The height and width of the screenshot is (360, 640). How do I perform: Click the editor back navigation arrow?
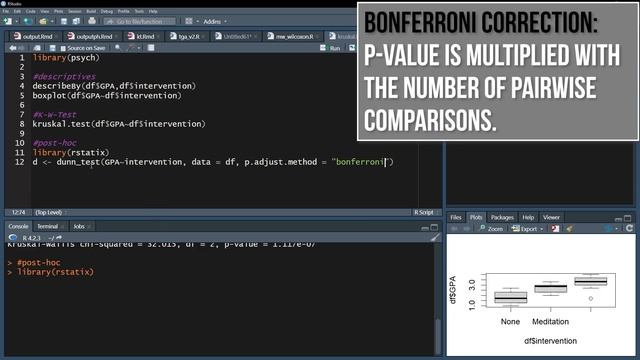(13, 48)
